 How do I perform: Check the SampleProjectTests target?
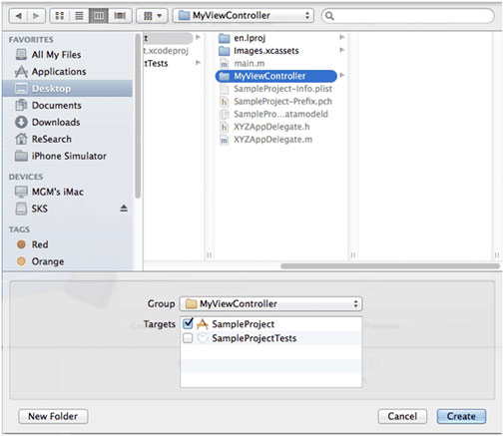pyautogui.click(x=188, y=338)
